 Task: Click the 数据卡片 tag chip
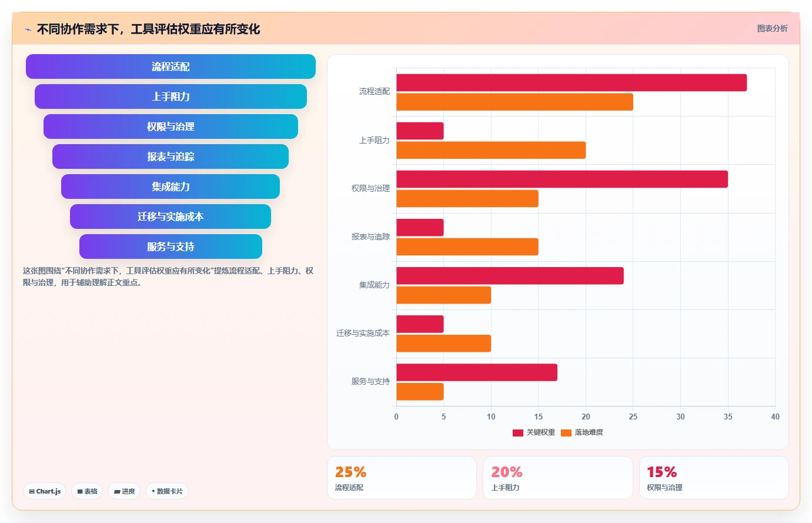[x=167, y=491]
